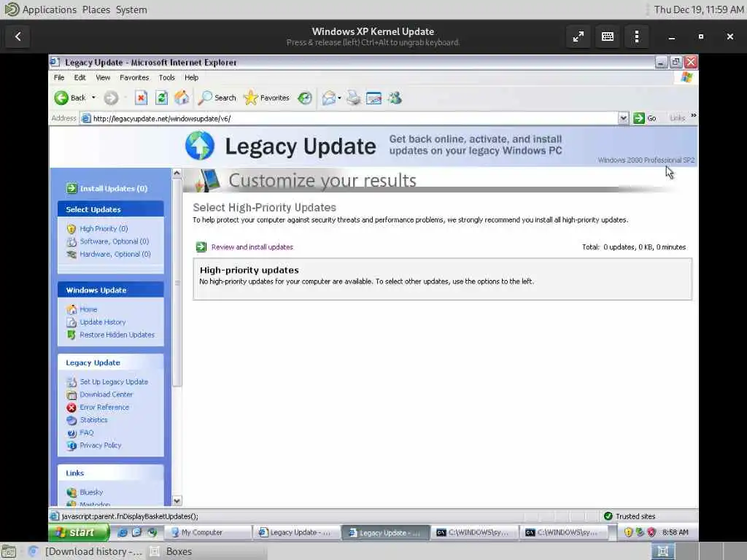Click the sidebar vertical scrollbar thumb
Screen dimensions: 747x560
click(x=177, y=282)
